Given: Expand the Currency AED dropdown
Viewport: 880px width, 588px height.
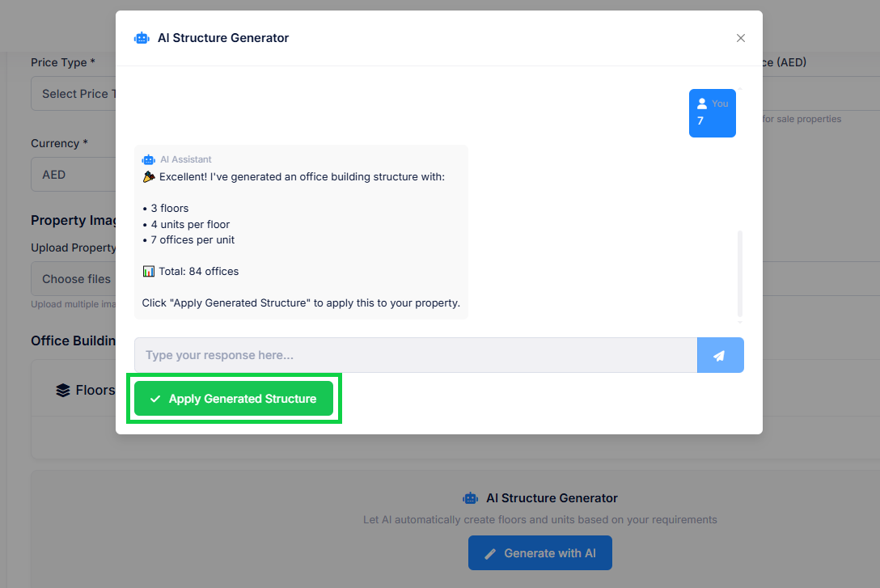Looking at the screenshot, I should pos(74,175).
